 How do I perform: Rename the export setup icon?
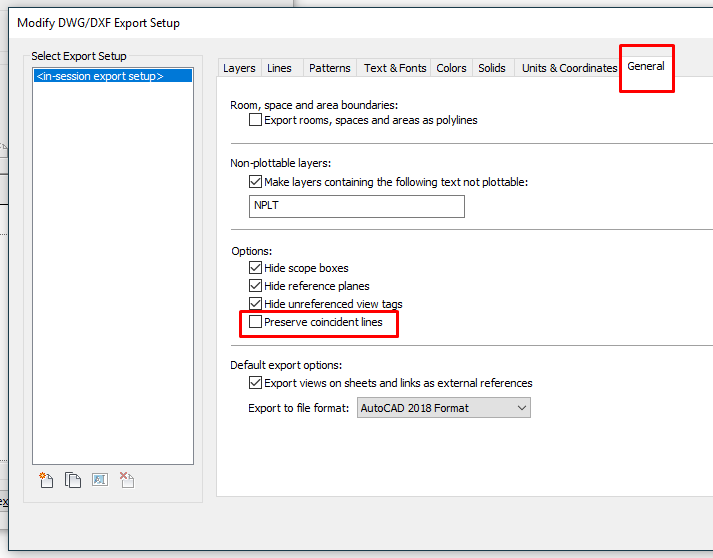[100, 479]
